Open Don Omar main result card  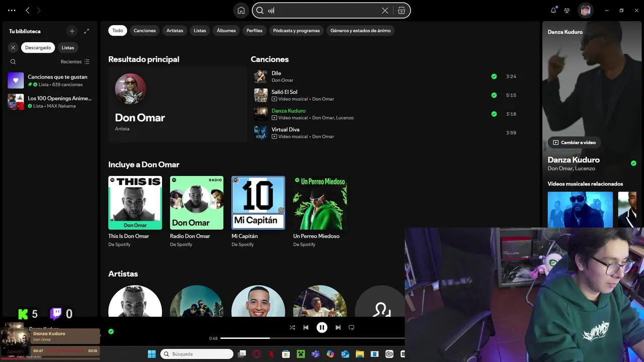178,105
